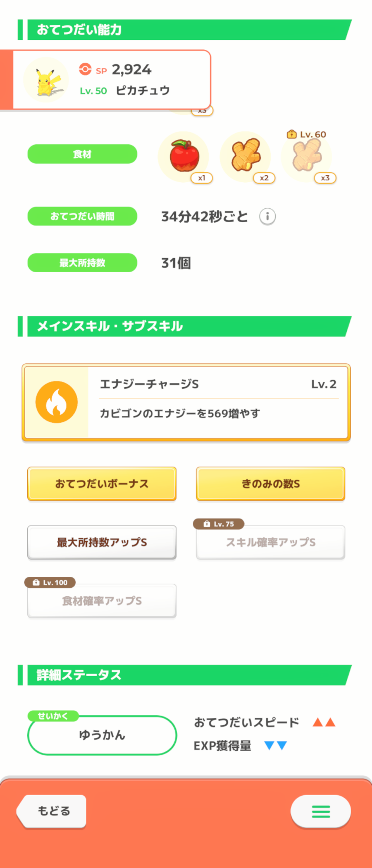
Task: Tap the Pikachu portrait thumbnail
Action: pos(46,80)
